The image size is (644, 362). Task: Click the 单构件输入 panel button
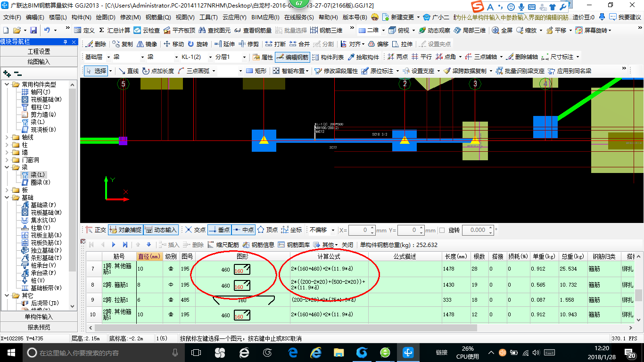coord(39,317)
